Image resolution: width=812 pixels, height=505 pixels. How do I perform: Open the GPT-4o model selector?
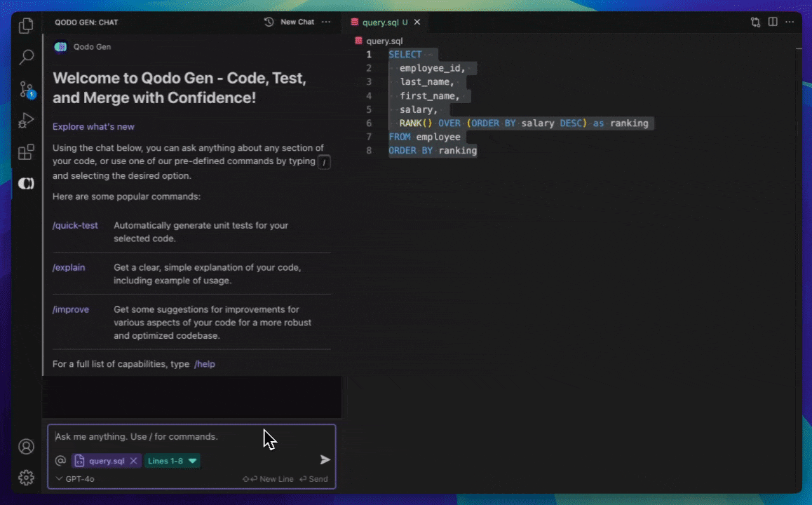pos(75,479)
